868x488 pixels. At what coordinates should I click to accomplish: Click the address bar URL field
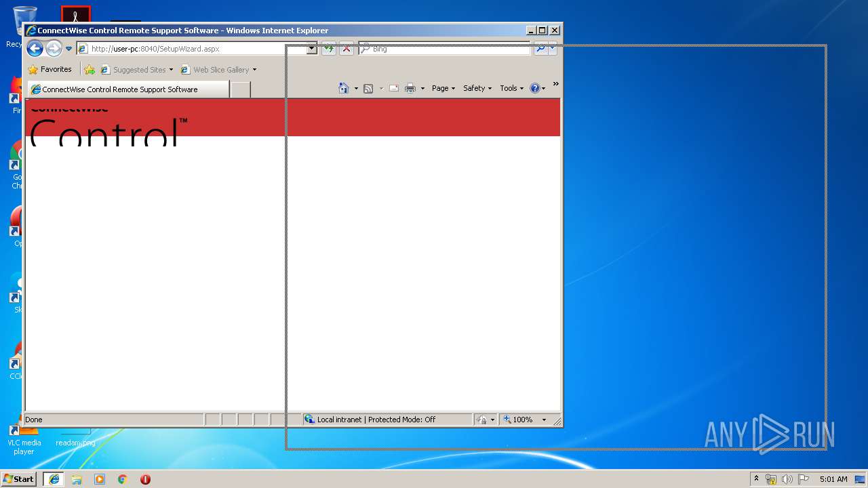192,49
